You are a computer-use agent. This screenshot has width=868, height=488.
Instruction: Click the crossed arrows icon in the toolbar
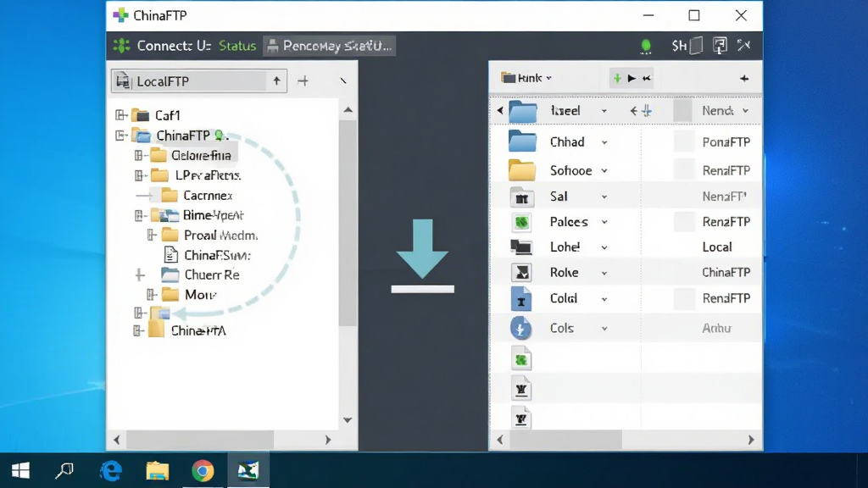743,46
